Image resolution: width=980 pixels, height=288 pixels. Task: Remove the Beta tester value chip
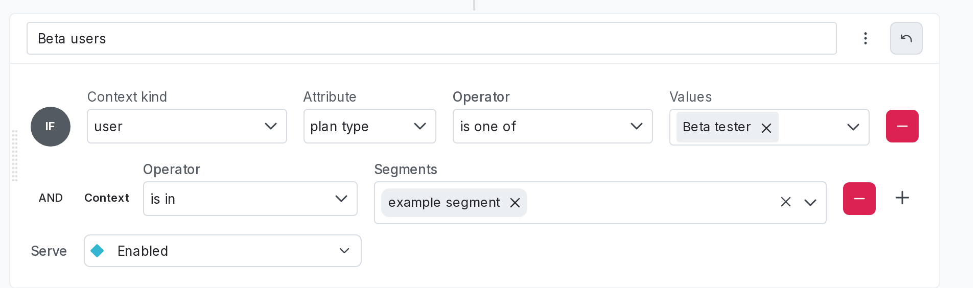(766, 128)
